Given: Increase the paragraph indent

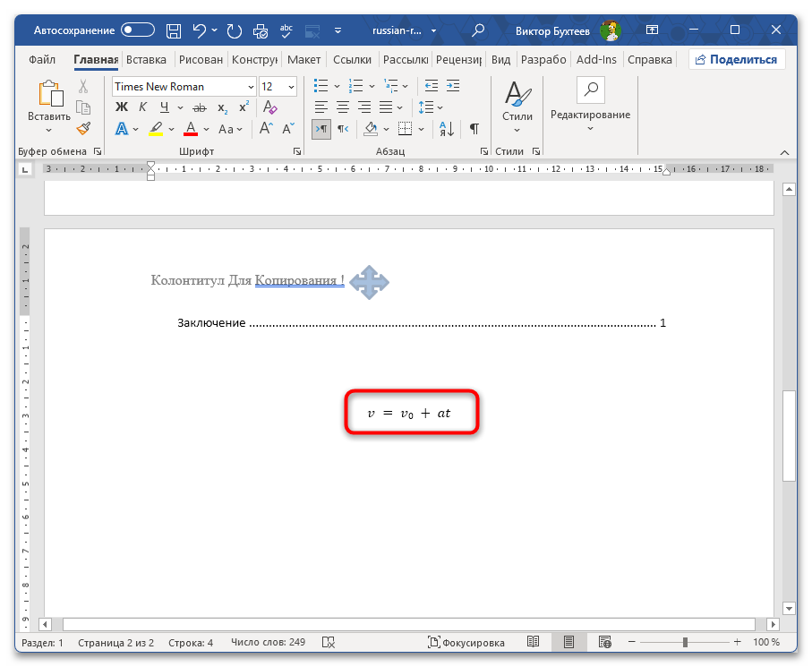Looking at the screenshot, I should point(453,85).
